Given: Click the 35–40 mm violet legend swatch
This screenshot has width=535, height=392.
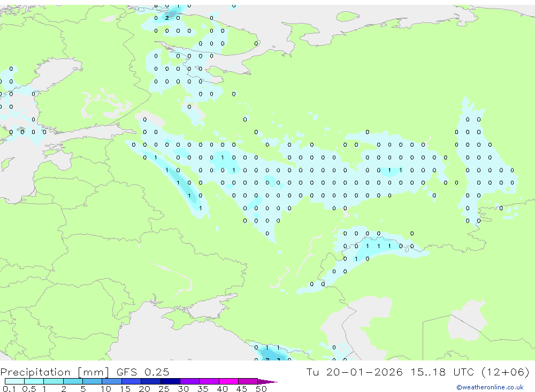Looking at the screenshot, I should click(x=209, y=381).
